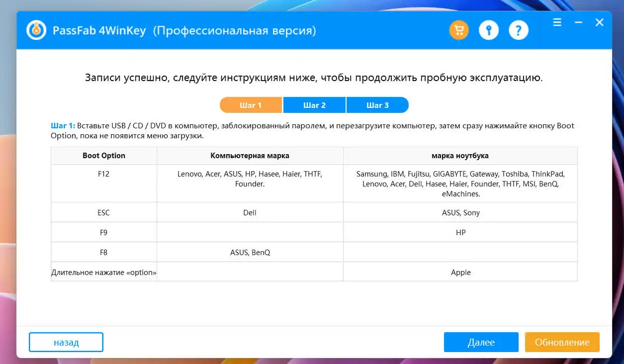624x364 pixels.
Task: Select the F12 boot option cell
Action: (x=104, y=183)
